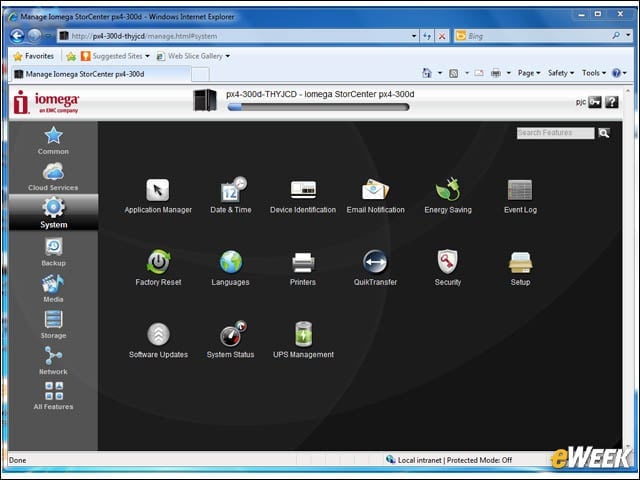Open Date & Time settings

click(x=231, y=196)
